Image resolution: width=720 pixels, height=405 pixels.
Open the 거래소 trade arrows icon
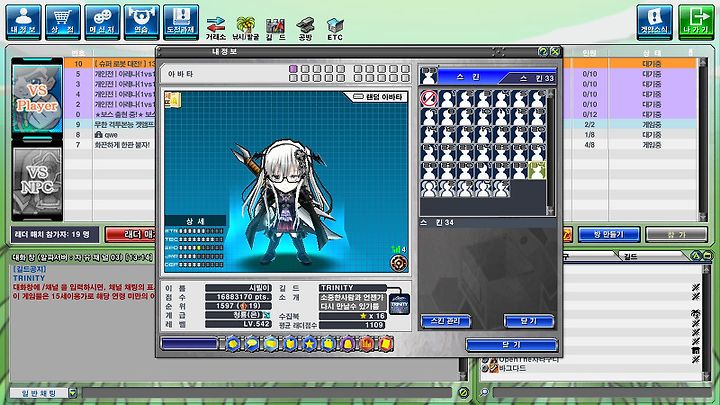click(215, 28)
